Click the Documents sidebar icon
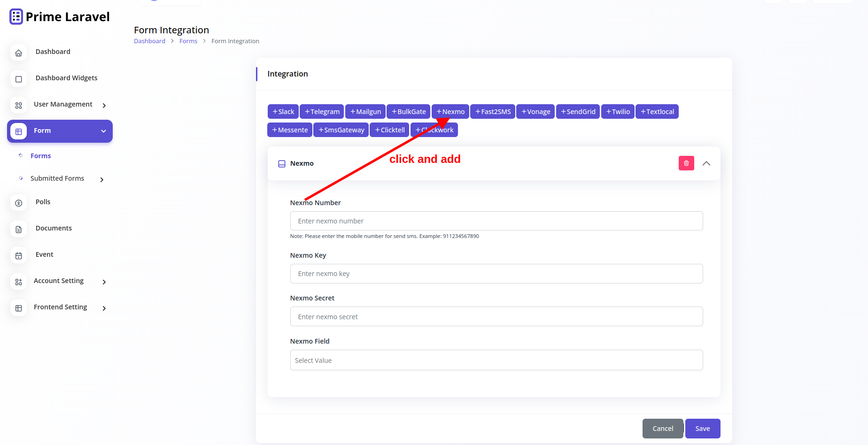 [x=18, y=229]
